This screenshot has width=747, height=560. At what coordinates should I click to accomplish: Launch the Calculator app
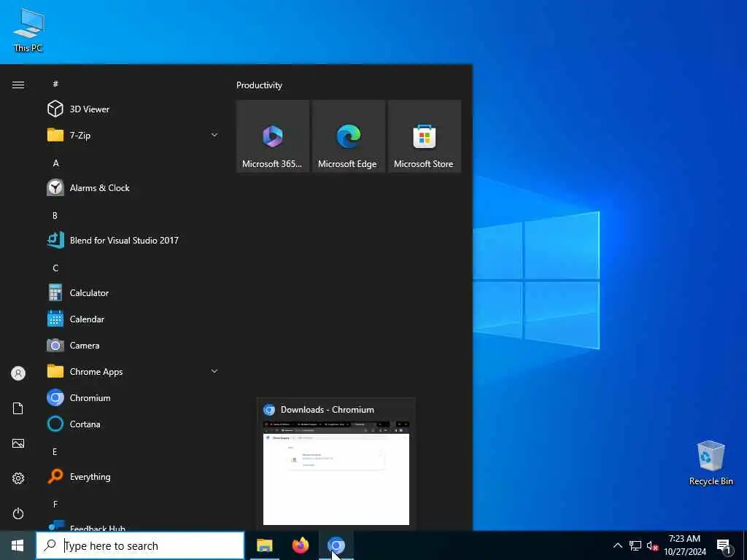tap(133, 292)
